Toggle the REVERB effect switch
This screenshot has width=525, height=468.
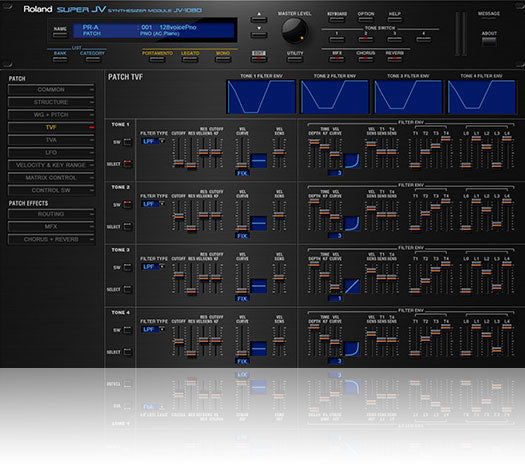[394, 59]
